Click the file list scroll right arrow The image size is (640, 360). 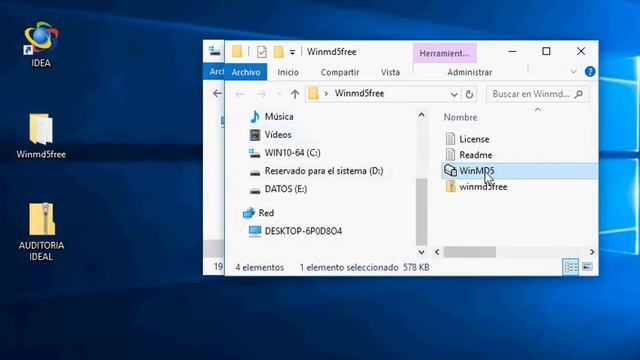coord(592,252)
